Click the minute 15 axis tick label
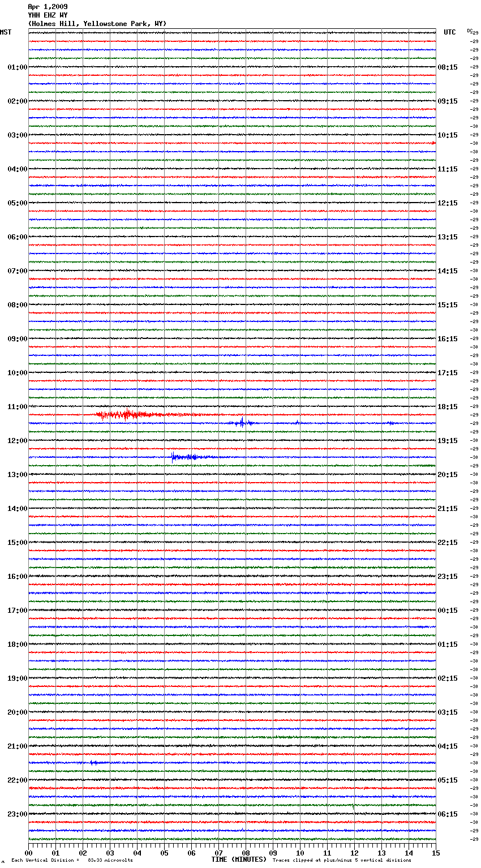 point(436,853)
